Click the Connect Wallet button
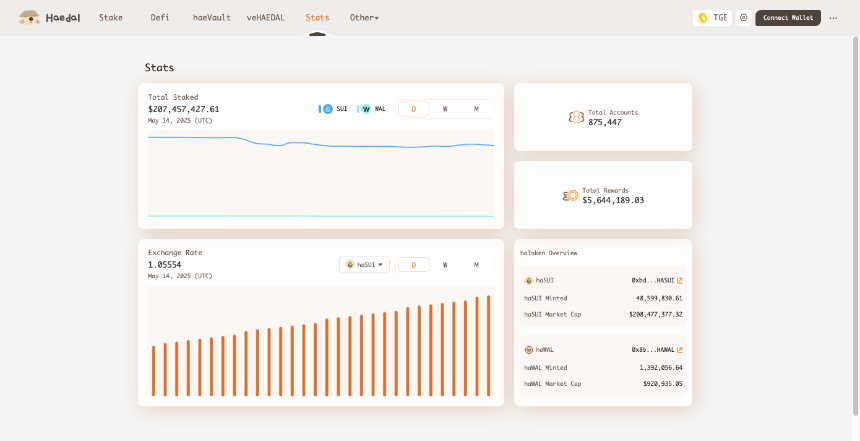This screenshot has width=860, height=441. click(x=788, y=18)
